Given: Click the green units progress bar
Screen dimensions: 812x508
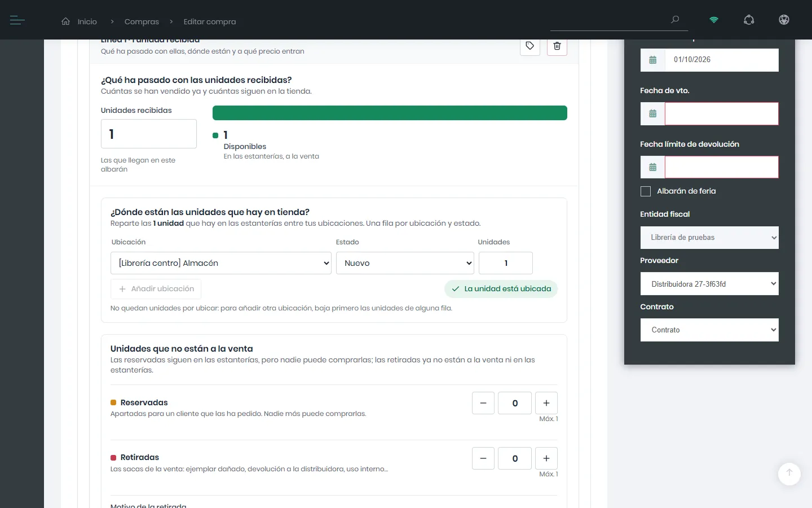Looking at the screenshot, I should coord(390,113).
